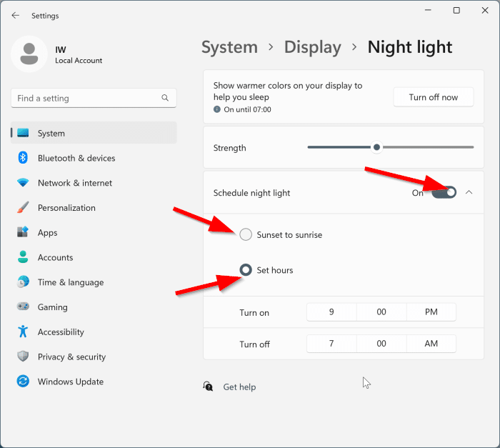Click the user avatar icon
Image resolution: width=500 pixels, height=448 pixels.
click(x=29, y=54)
